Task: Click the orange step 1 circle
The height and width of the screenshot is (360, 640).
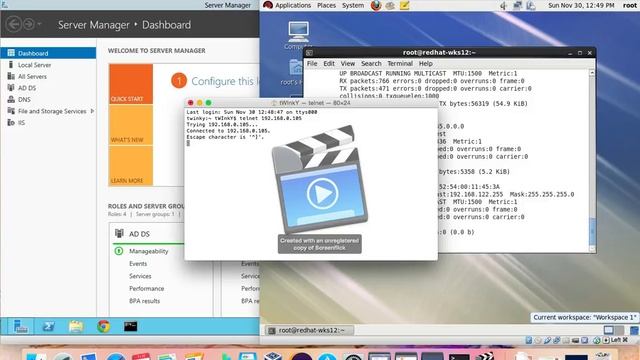Action: [179, 81]
